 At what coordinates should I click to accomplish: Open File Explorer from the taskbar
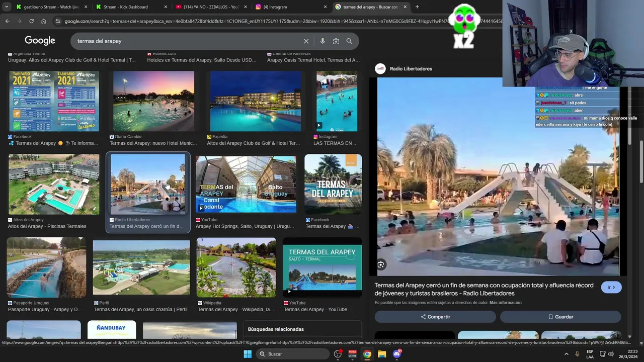coord(382,354)
